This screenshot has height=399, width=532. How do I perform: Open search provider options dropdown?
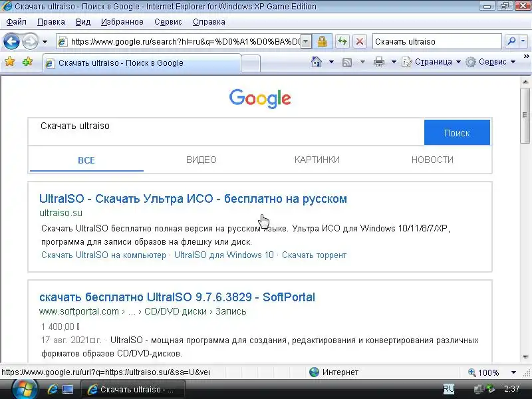[523, 41]
